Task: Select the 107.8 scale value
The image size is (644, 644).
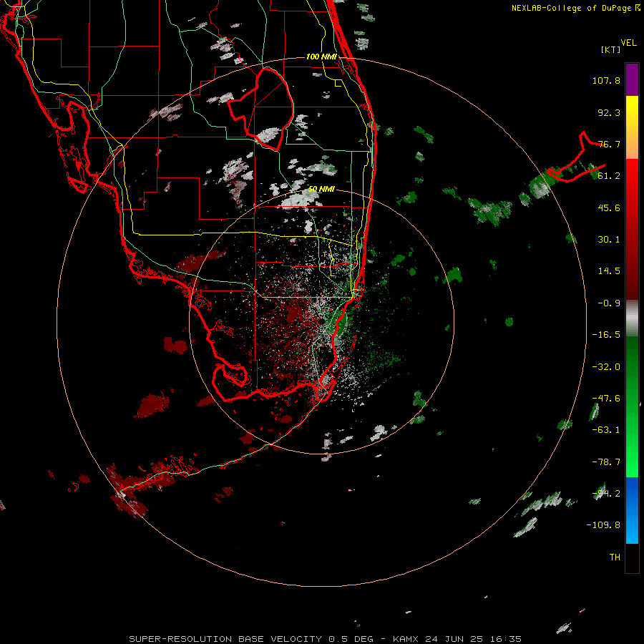Action: [606, 80]
